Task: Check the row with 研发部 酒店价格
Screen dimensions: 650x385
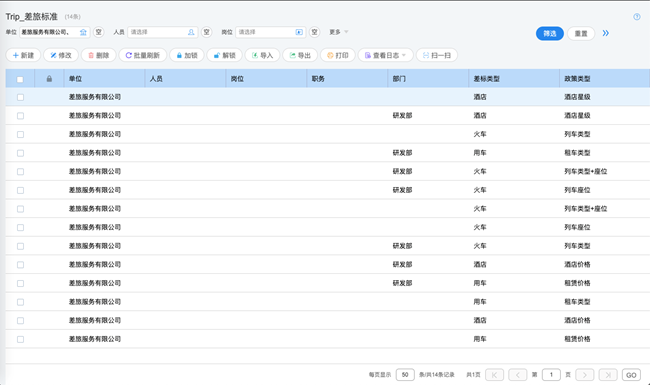Action: click(x=20, y=264)
